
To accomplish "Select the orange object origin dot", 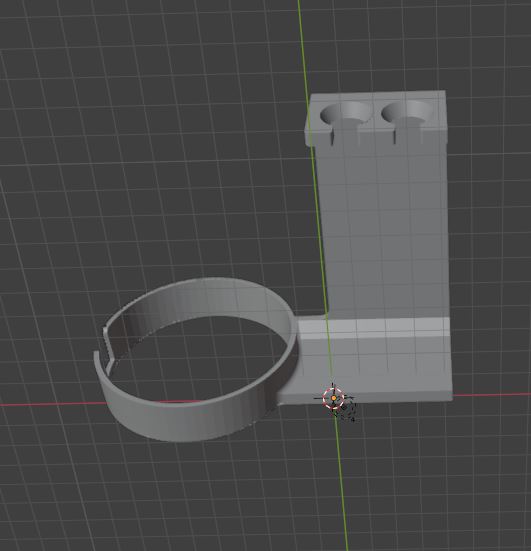I will [x=334, y=398].
